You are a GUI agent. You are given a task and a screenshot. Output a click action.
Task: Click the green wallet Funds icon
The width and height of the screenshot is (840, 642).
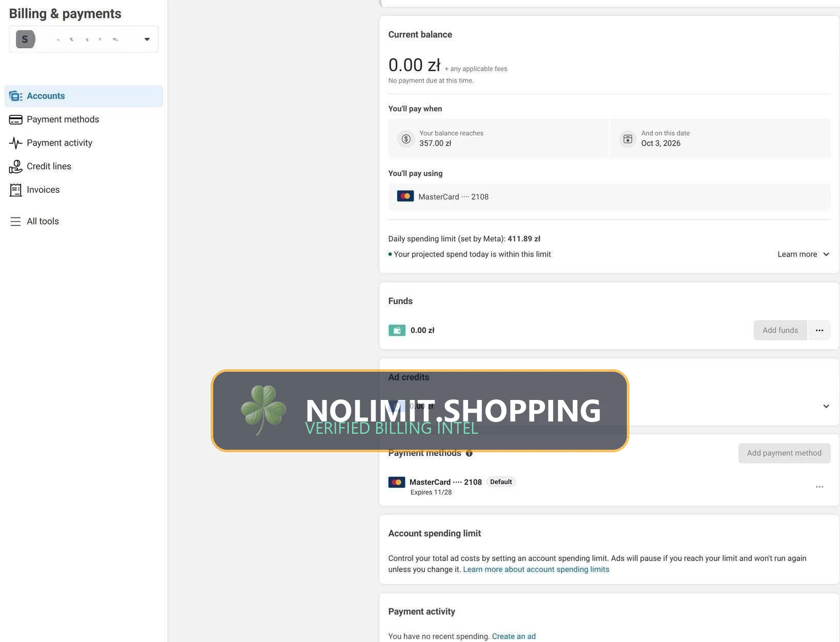pyautogui.click(x=397, y=330)
